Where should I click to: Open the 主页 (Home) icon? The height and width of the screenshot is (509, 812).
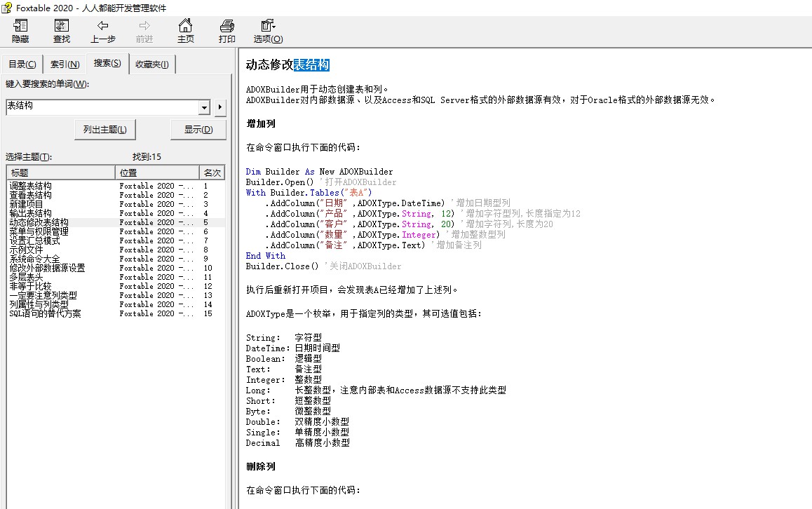pyautogui.click(x=185, y=31)
